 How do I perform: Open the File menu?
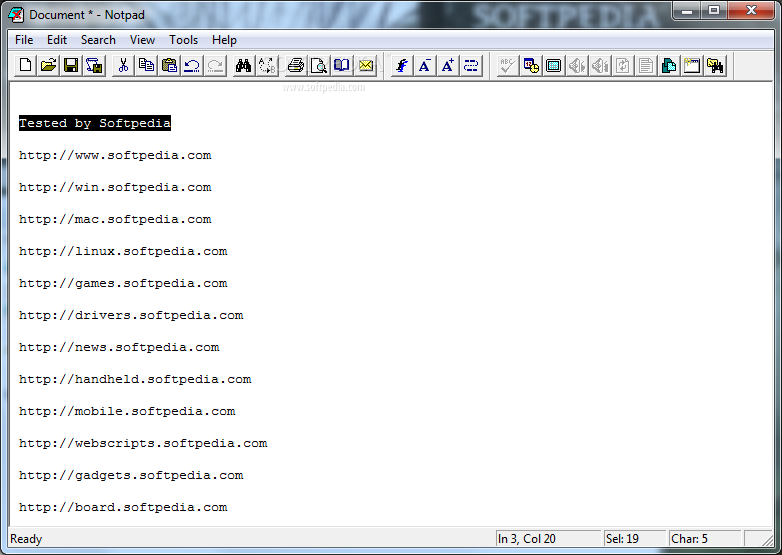click(x=24, y=40)
